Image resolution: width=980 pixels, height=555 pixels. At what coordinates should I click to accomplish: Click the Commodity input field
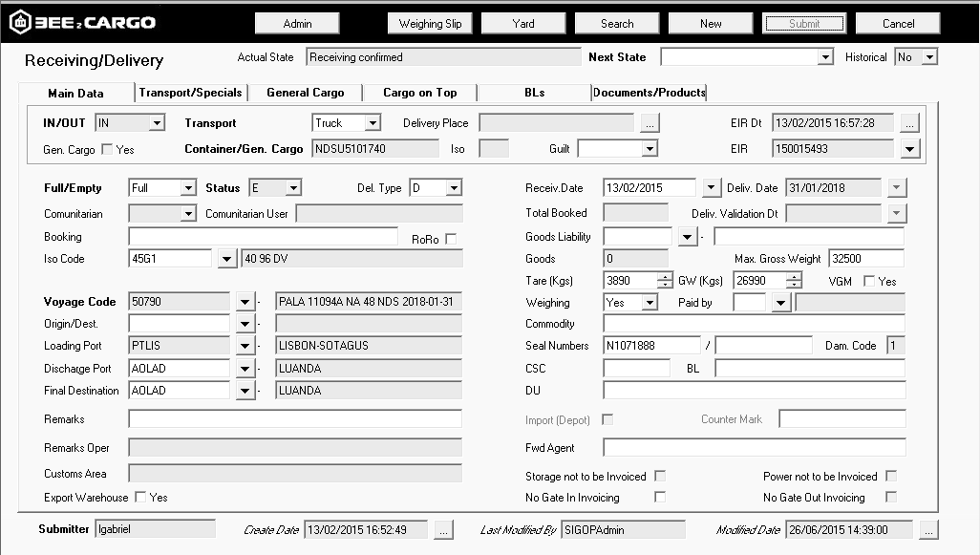[x=754, y=324]
